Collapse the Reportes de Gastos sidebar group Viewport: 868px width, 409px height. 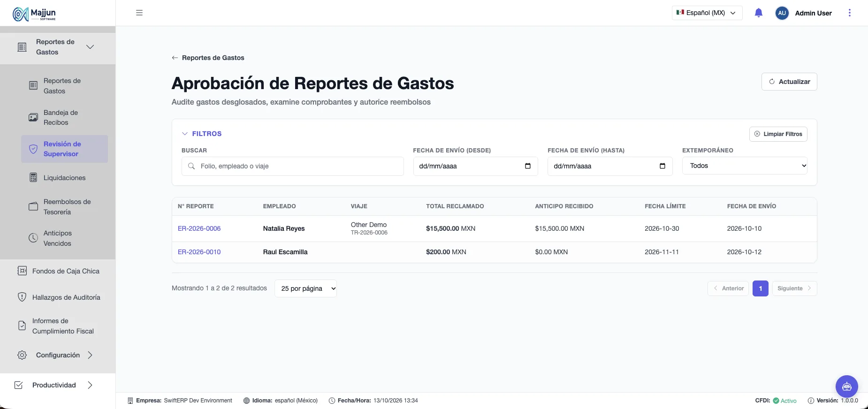[90, 47]
